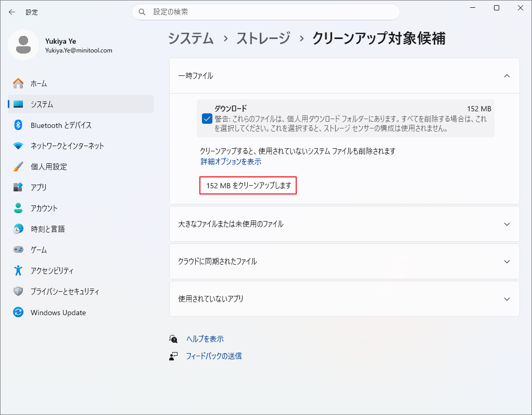Click the user profile avatar
Screen dimensions: 532x415
(23, 45)
